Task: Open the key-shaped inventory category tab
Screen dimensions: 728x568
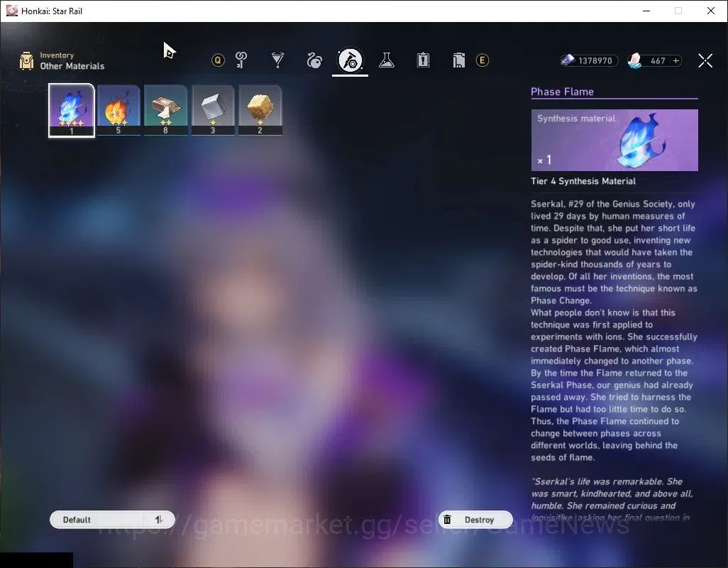Action: (241, 60)
